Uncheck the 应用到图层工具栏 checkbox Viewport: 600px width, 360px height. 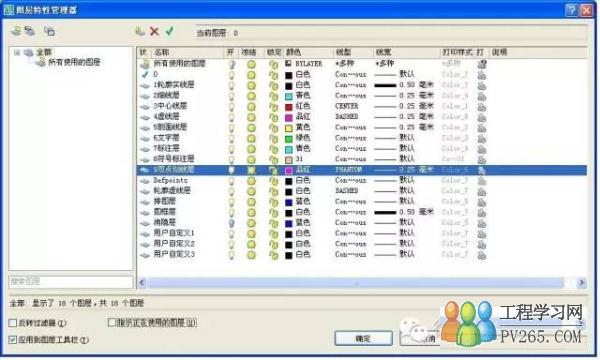[x=13, y=339]
